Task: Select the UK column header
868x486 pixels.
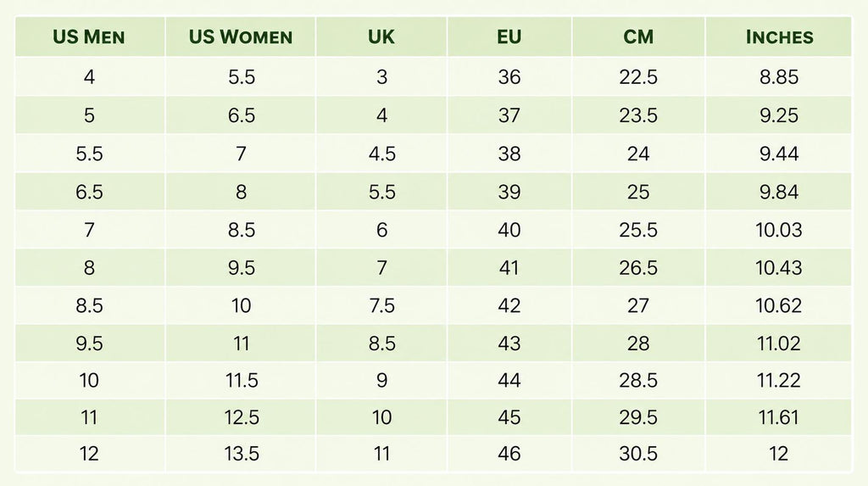Action: click(x=381, y=36)
